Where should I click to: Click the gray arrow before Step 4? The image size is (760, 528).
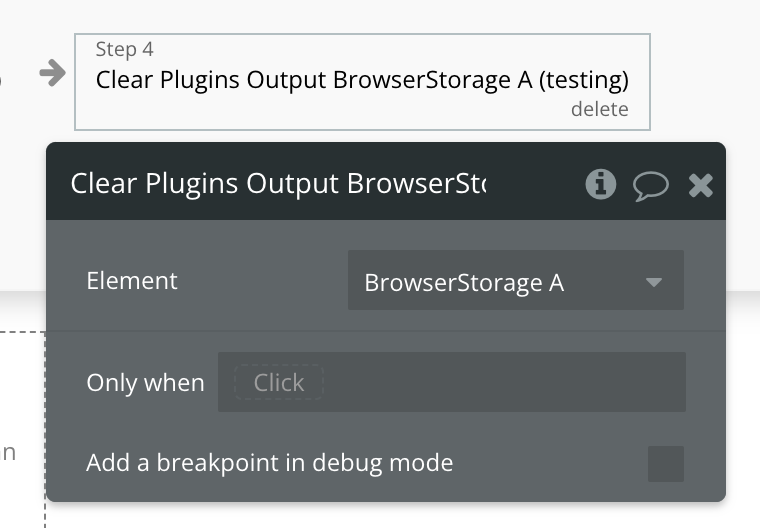tap(52, 73)
